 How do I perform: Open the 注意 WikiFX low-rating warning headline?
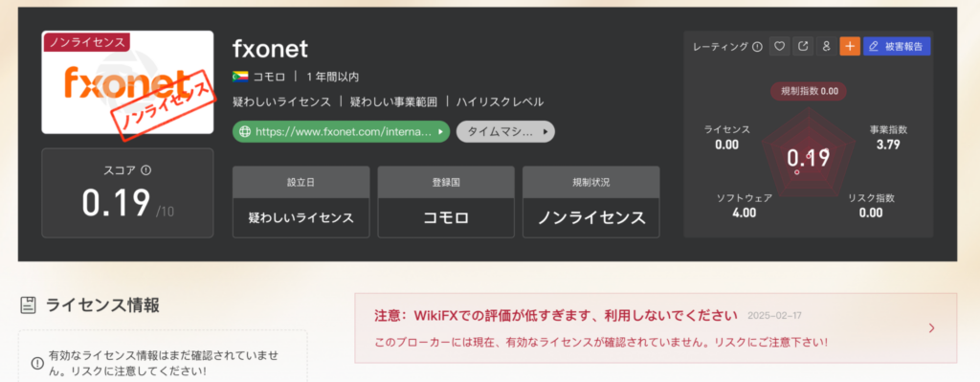click(x=556, y=315)
